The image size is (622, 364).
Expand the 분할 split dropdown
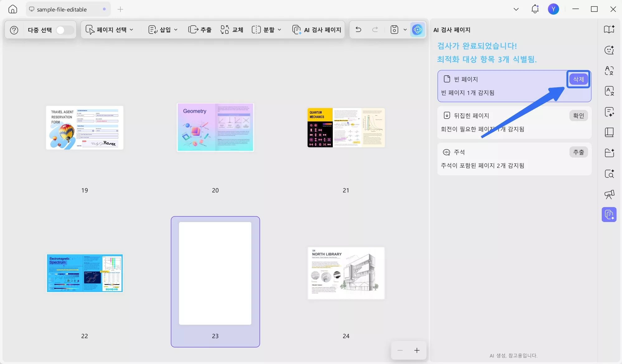click(x=266, y=30)
